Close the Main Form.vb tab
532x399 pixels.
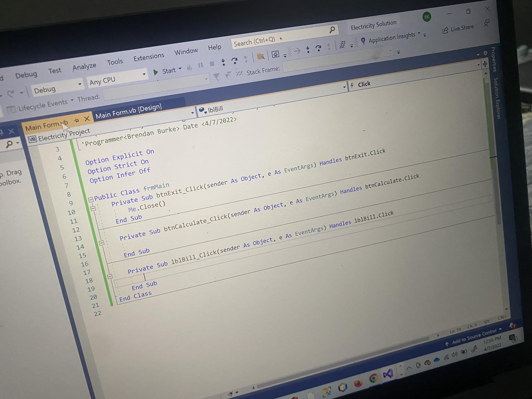pos(87,119)
